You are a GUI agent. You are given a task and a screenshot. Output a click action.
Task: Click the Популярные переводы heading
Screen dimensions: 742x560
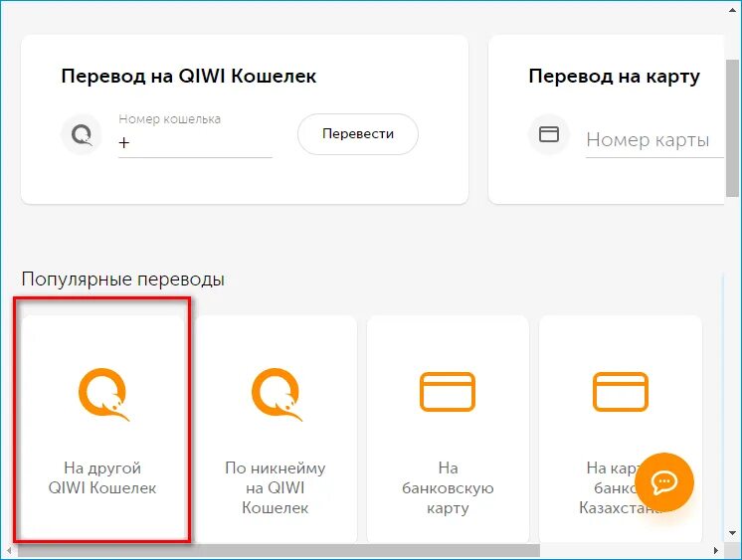(122, 280)
